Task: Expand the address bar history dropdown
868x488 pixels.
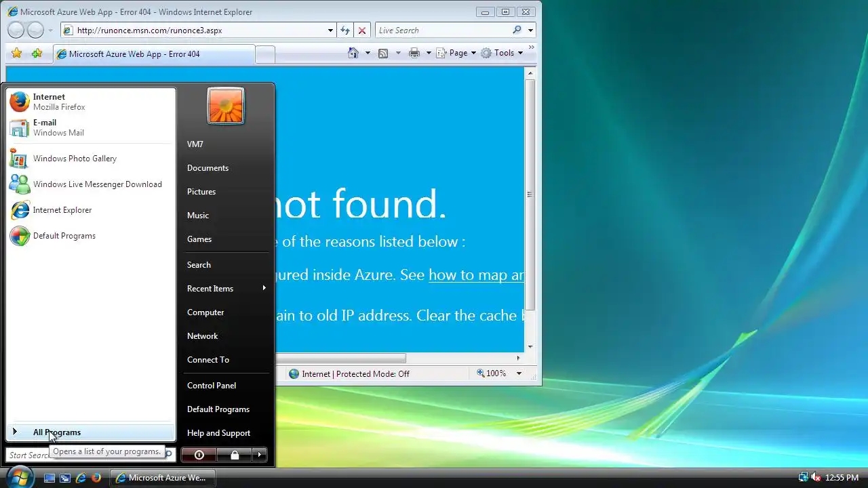Action: (330, 30)
